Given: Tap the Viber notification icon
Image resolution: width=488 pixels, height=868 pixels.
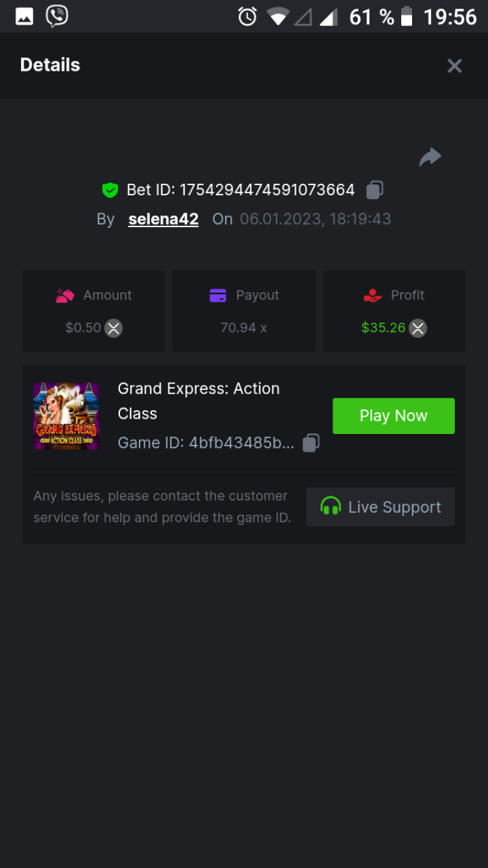Looking at the screenshot, I should (x=56, y=16).
